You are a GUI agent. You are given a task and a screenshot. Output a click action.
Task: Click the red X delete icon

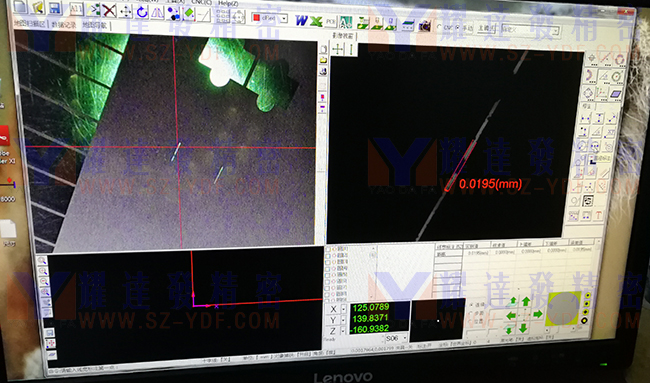tap(109, 11)
